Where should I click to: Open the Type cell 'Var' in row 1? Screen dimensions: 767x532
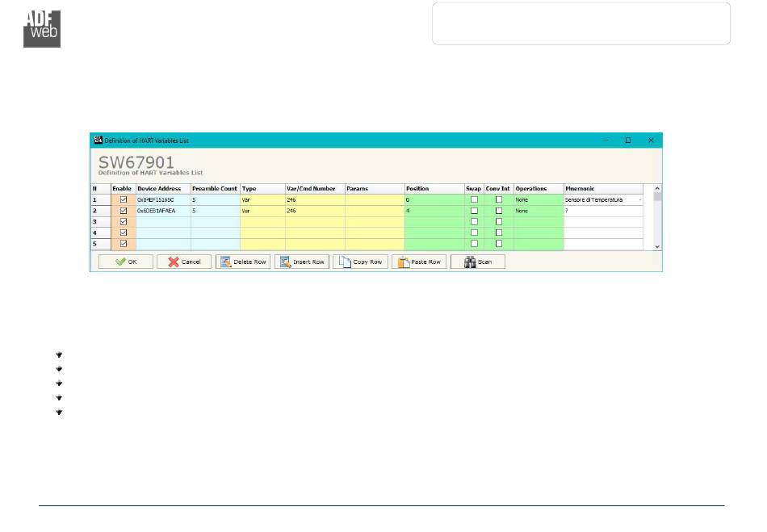262,200
